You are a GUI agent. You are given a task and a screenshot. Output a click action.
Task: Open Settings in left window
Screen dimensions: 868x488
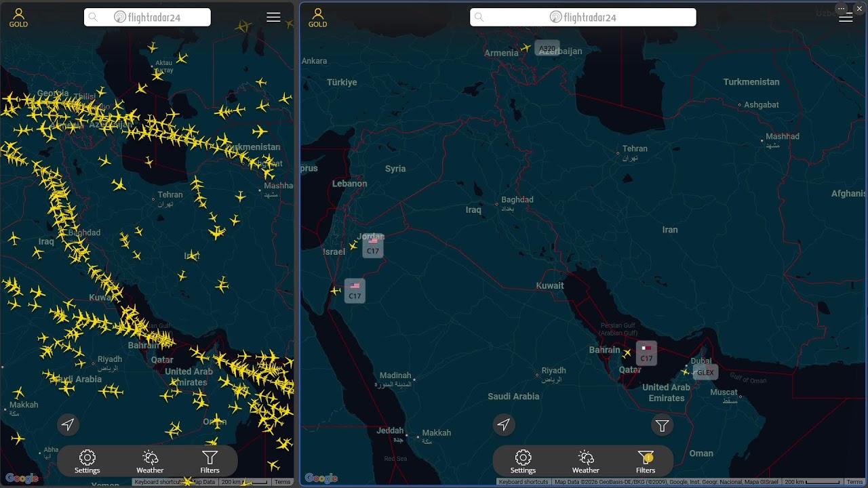coord(87,462)
